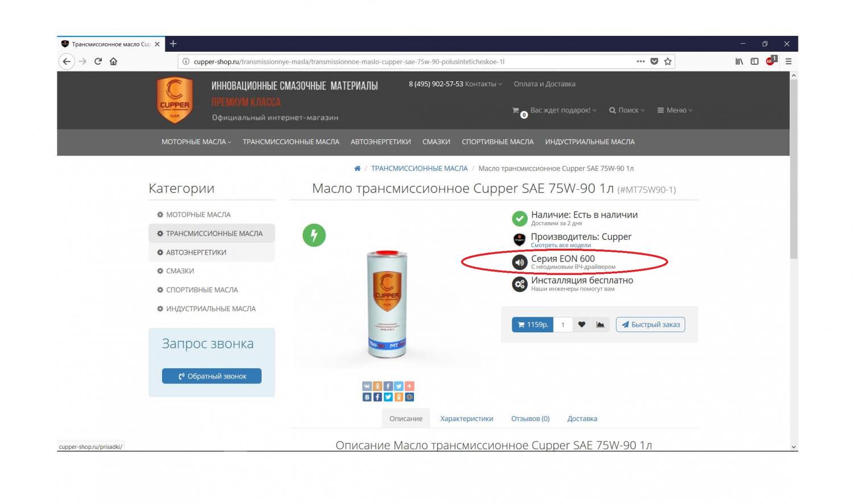853x504 pixels.
Task: Bookmark this page with the star icon
Action: point(668,61)
